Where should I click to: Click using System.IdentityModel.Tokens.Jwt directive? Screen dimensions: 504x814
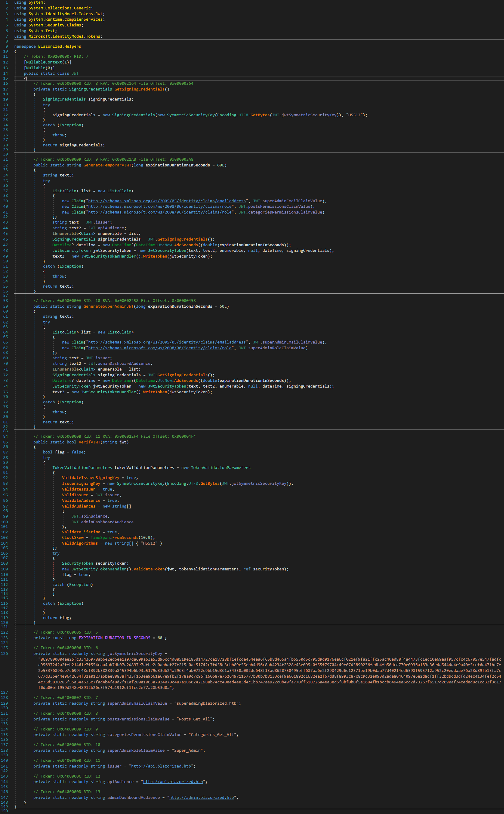59,14
